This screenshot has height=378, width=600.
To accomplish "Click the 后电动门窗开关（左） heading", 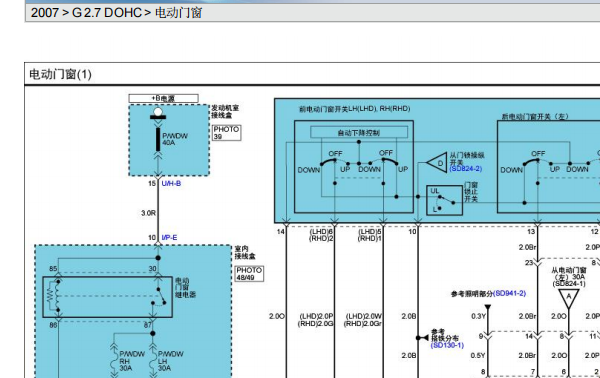I will tap(535, 116).
